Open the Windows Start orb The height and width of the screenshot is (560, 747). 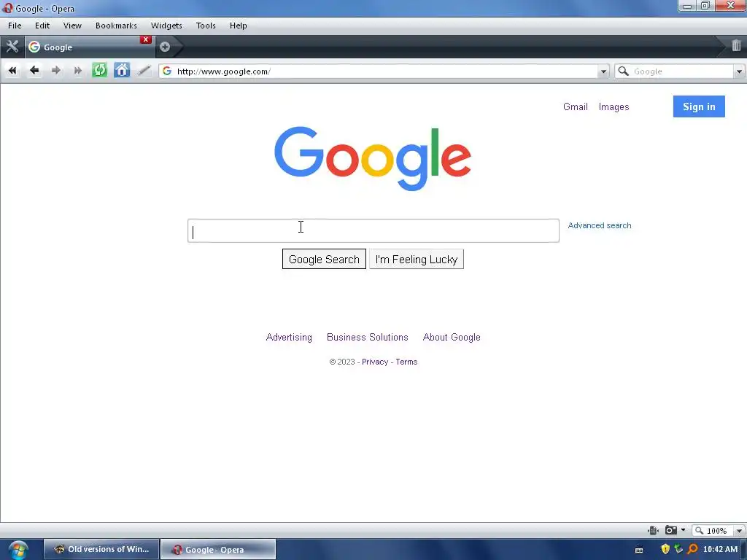tap(18, 550)
